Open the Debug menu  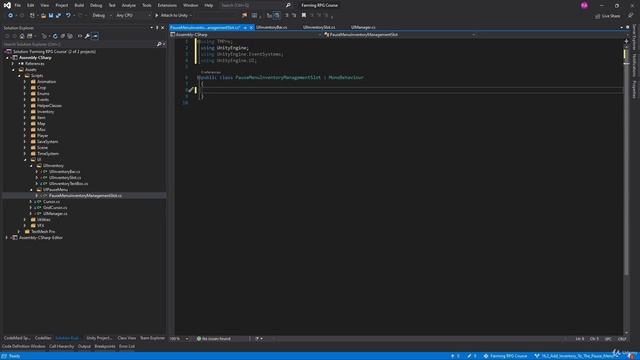[x=96, y=5]
